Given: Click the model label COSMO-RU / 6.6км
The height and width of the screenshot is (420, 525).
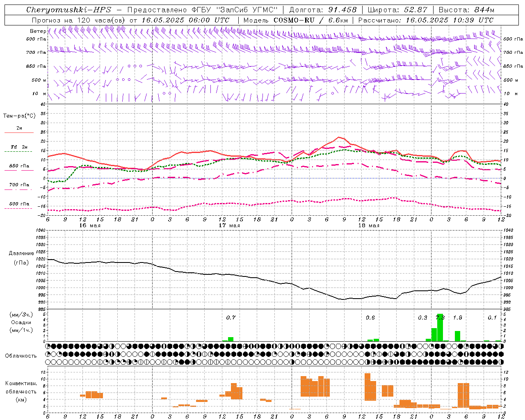Looking at the screenshot, I should (311, 20).
